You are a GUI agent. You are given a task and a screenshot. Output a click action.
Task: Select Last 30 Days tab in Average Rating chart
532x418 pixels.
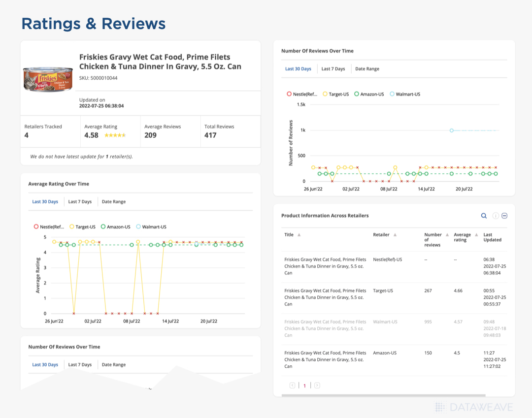(x=45, y=202)
